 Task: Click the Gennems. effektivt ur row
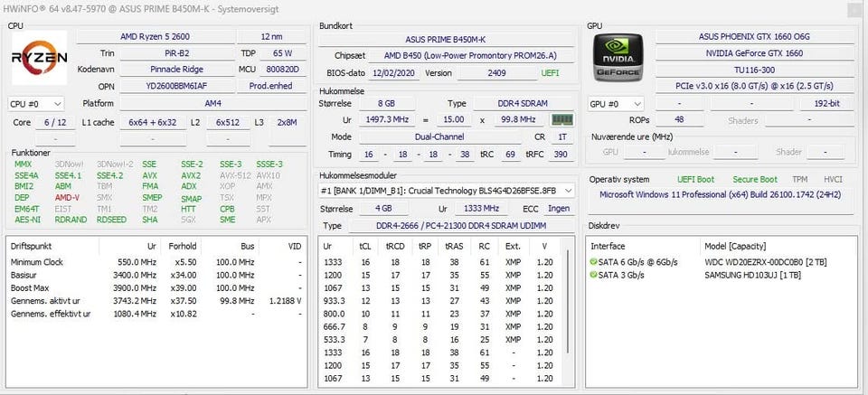pyautogui.click(x=156, y=314)
